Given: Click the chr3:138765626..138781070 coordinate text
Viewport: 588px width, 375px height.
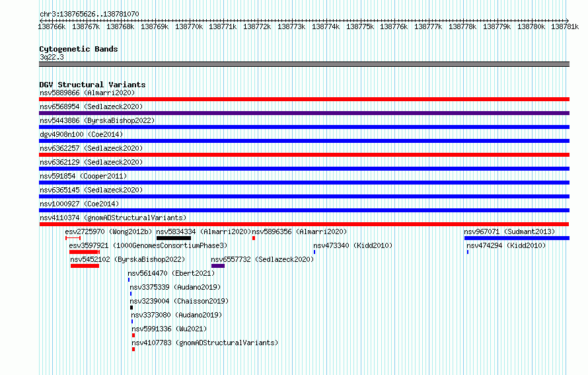Looking at the screenshot, I should tap(89, 14).
